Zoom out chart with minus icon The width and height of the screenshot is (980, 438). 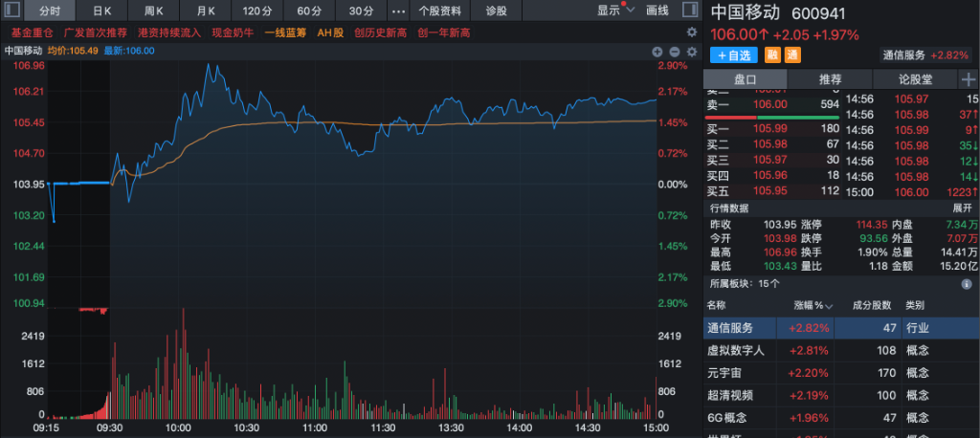[x=675, y=52]
